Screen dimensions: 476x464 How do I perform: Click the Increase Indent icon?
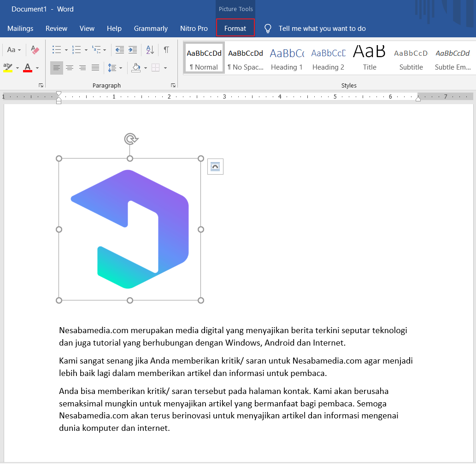pyautogui.click(x=133, y=50)
